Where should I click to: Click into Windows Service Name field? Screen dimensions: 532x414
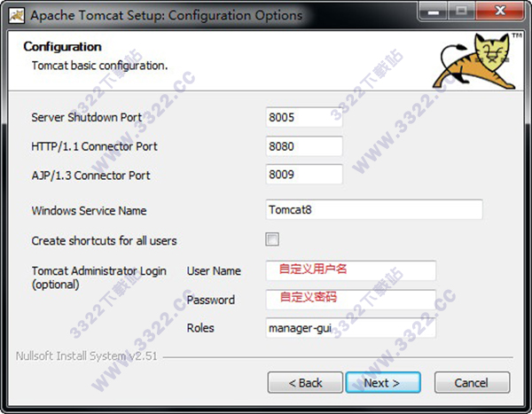pos(374,210)
